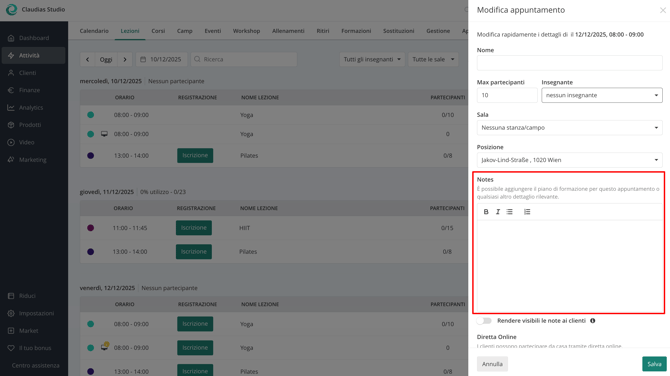The height and width of the screenshot is (376, 670).
Task: Open the Attività sidebar section
Action: pyautogui.click(x=34, y=56)
